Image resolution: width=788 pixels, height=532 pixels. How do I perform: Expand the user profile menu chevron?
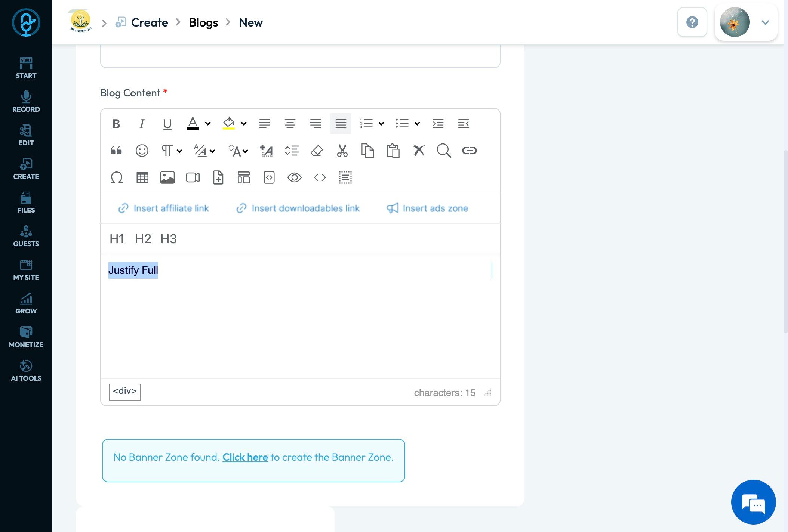click(765, 22)
